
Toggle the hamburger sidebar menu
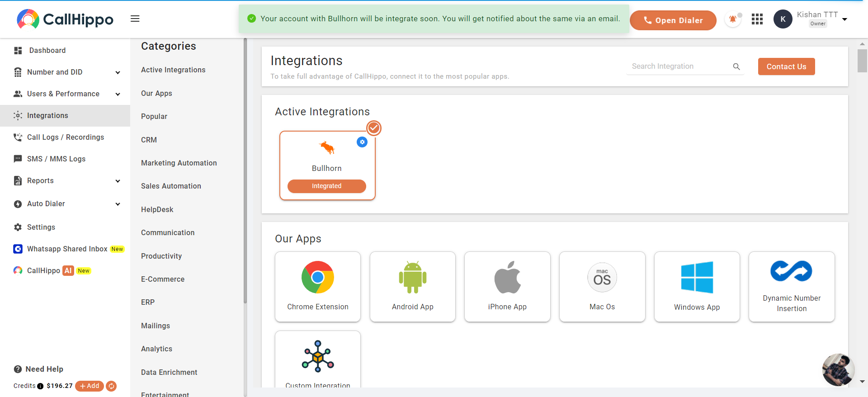[135, 19]
